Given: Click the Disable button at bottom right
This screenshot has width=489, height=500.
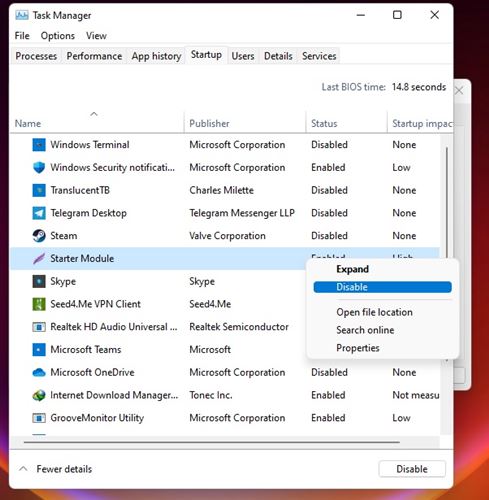Looking at the screenshot, I should (412, 469).
